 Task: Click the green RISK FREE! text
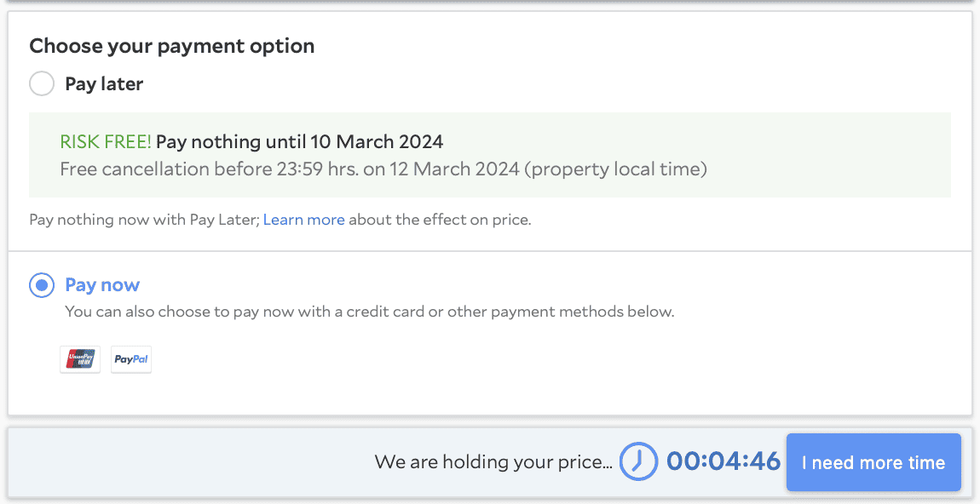click(106, 141)
